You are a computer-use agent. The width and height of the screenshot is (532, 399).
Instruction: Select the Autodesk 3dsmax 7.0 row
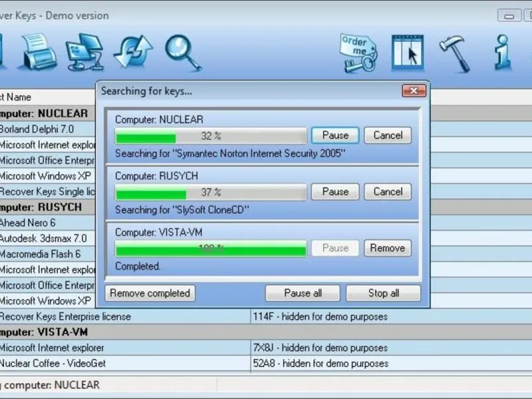(x=47, y=238)
